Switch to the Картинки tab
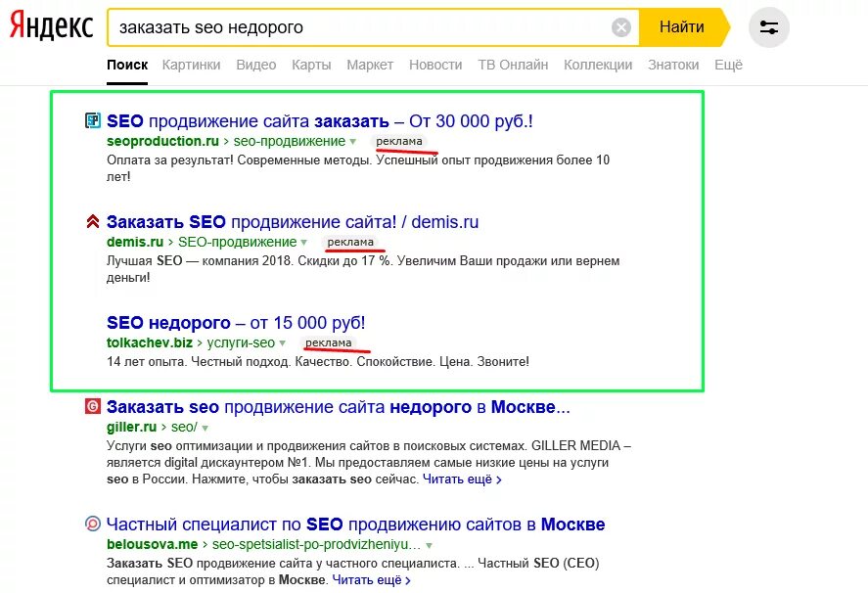 tap(191, 65)
